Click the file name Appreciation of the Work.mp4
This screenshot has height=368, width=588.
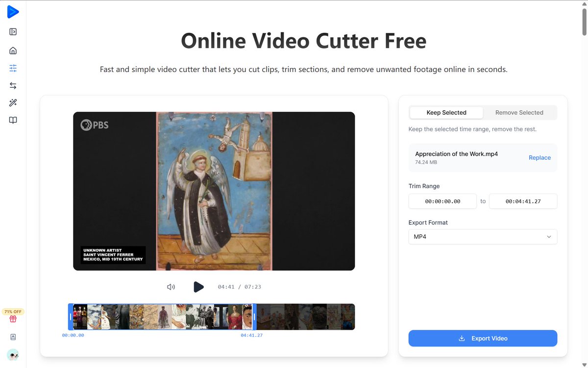pos(456,154)
